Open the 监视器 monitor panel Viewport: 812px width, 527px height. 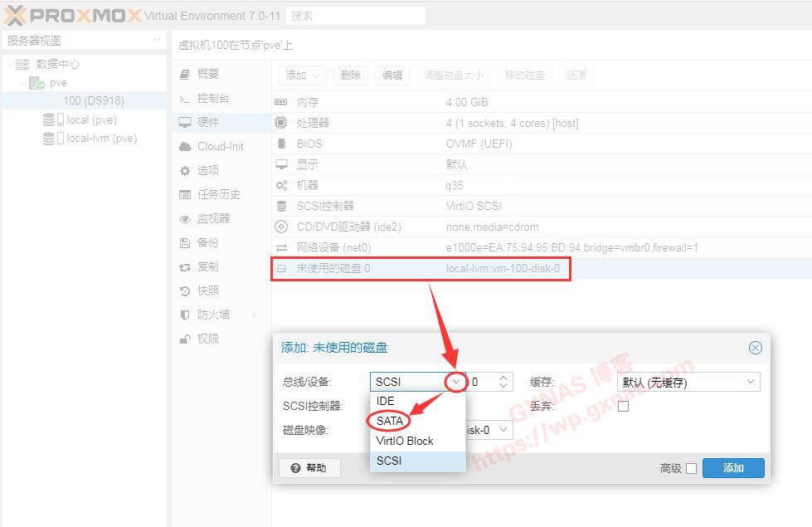click(217, 217)
